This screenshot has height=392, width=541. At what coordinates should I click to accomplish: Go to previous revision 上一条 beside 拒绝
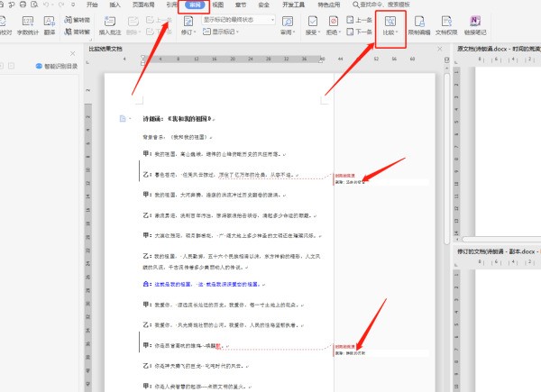point(359,20)
